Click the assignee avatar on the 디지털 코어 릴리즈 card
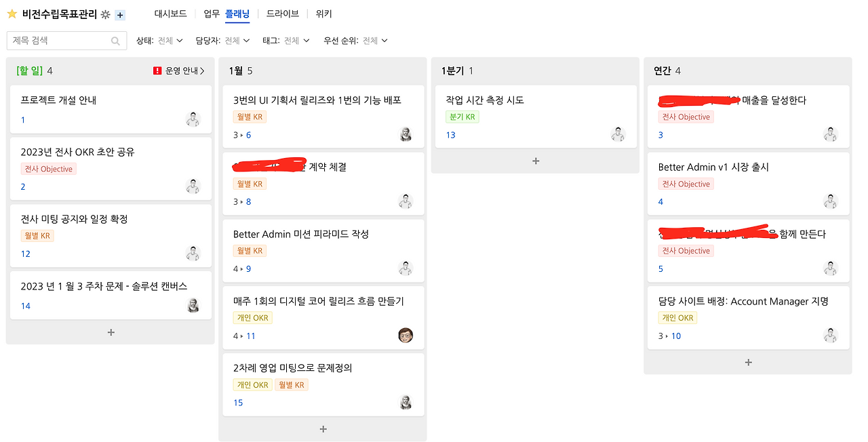This screenshot has height=442, width=868. pyautogui.click(x=406, y=335)
